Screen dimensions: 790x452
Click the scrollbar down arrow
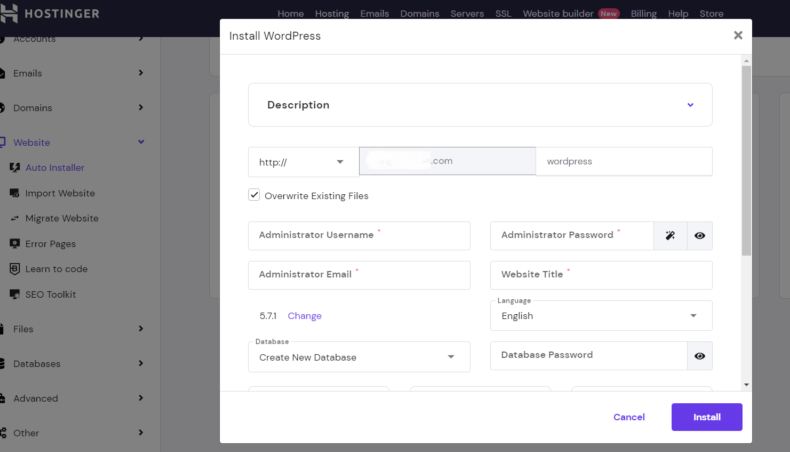tap(746, 384)
